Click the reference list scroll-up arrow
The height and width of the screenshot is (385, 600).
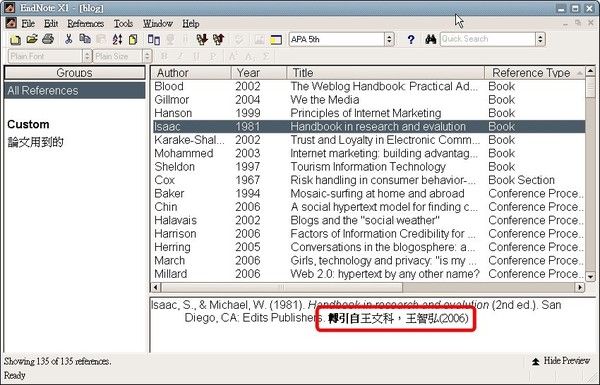590,71
